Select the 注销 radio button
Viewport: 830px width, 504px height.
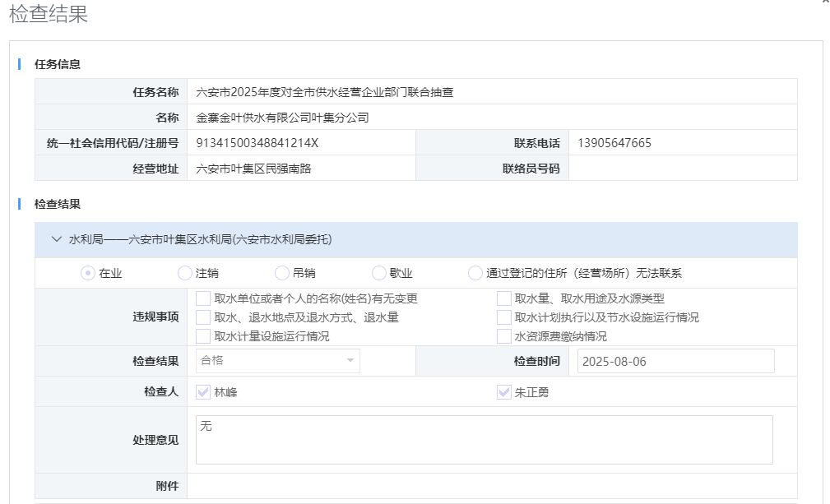point(185,273)
